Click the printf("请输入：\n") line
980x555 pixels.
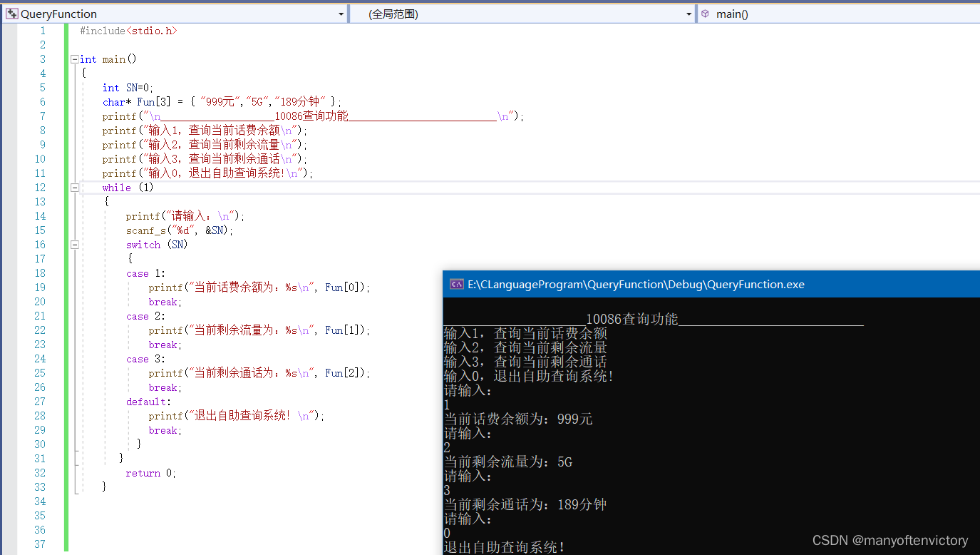tap(185, 216)
